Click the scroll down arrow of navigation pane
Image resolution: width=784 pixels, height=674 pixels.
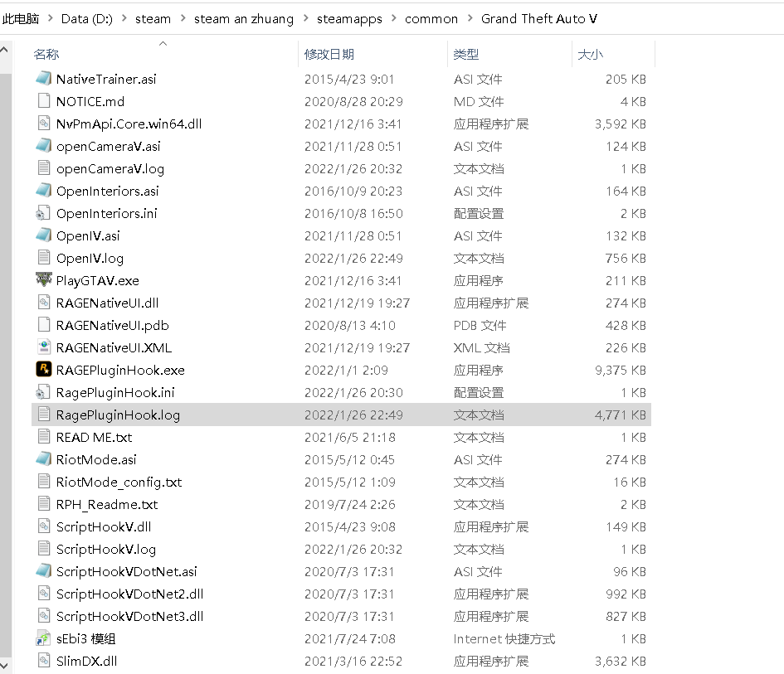click(x=4, y=666)
